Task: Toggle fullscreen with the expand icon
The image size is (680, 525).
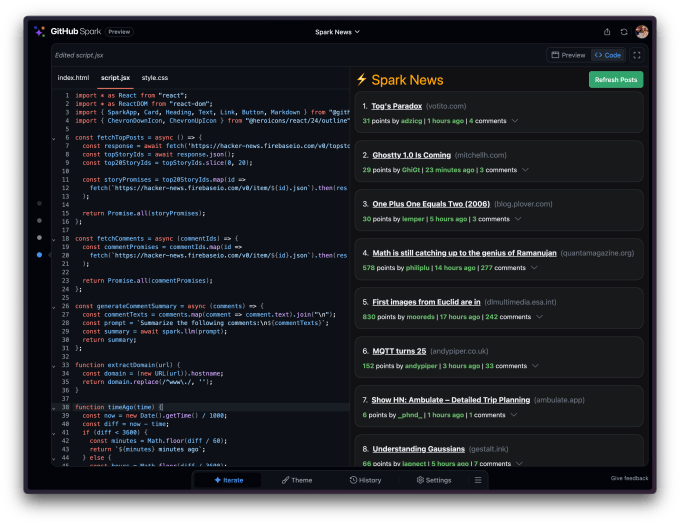Action: [x=637, y=55]
